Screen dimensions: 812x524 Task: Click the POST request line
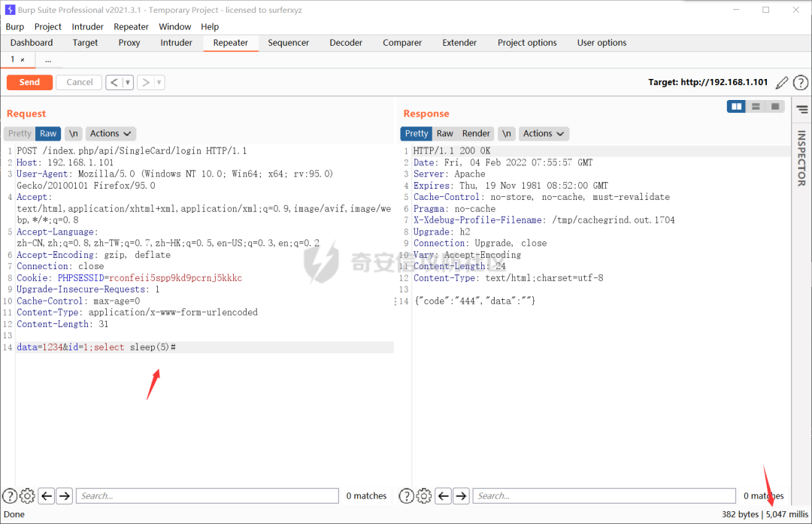(x=132, y=151)
